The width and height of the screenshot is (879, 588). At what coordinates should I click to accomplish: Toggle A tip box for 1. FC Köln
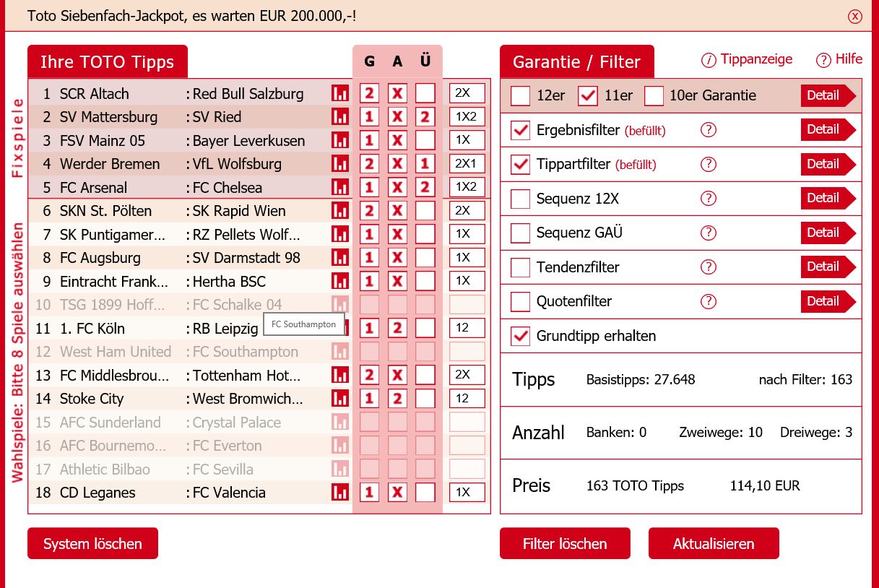pyautogui.click(x=397, y=328)
